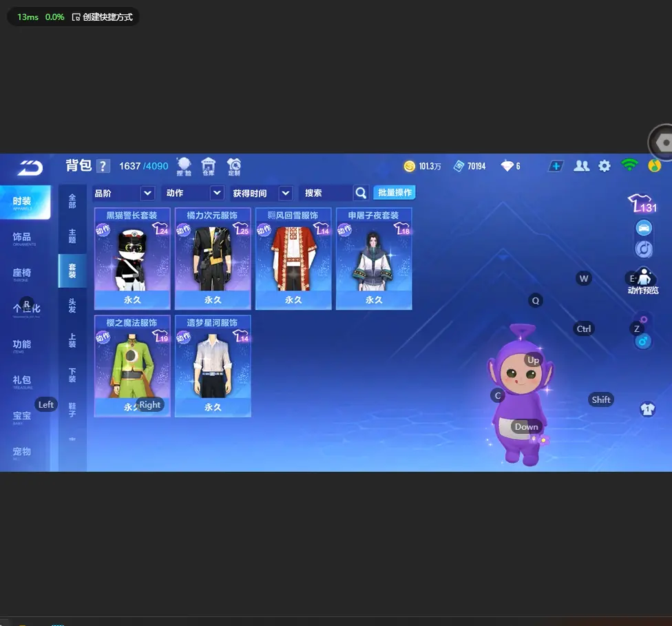The width and height of the screenshot is (672, 626).
Task: Click the 1637/4090 backpack capacity text
Action: (144, 166)
